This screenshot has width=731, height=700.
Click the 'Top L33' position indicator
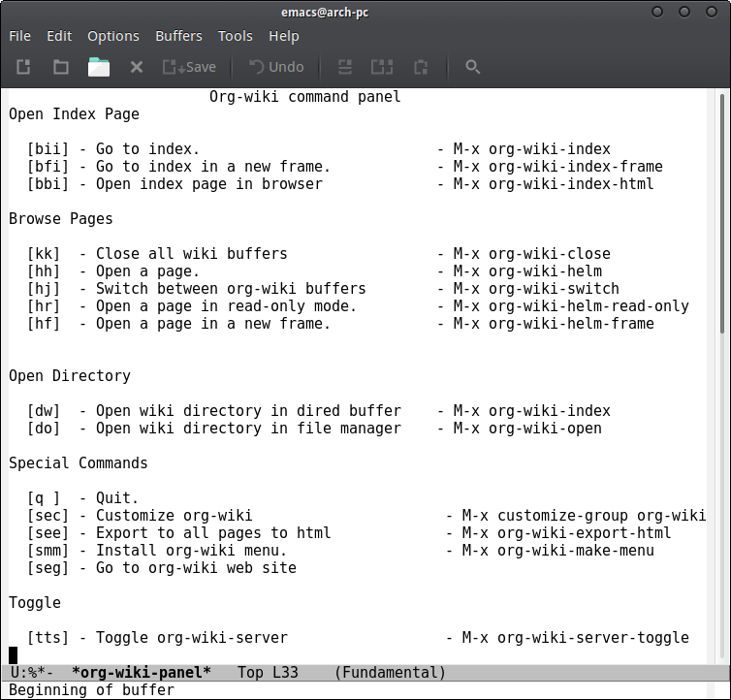click(x=268, y=673)
